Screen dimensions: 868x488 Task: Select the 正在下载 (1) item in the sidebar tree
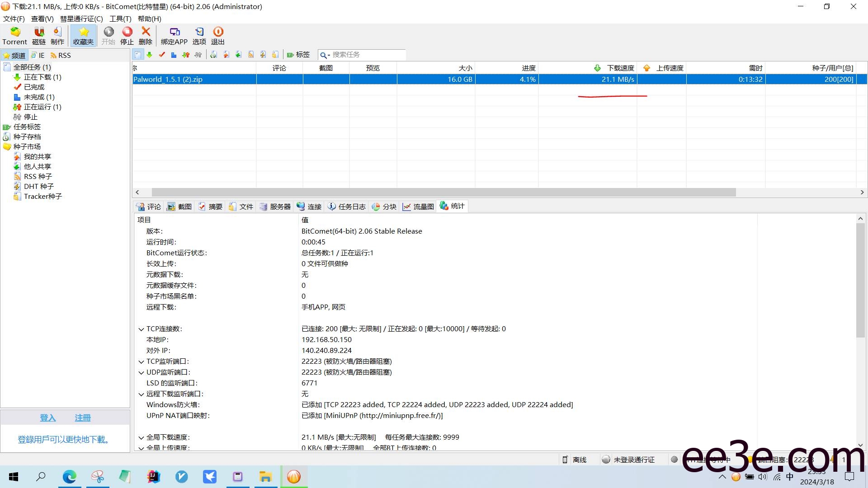[42, 77]
